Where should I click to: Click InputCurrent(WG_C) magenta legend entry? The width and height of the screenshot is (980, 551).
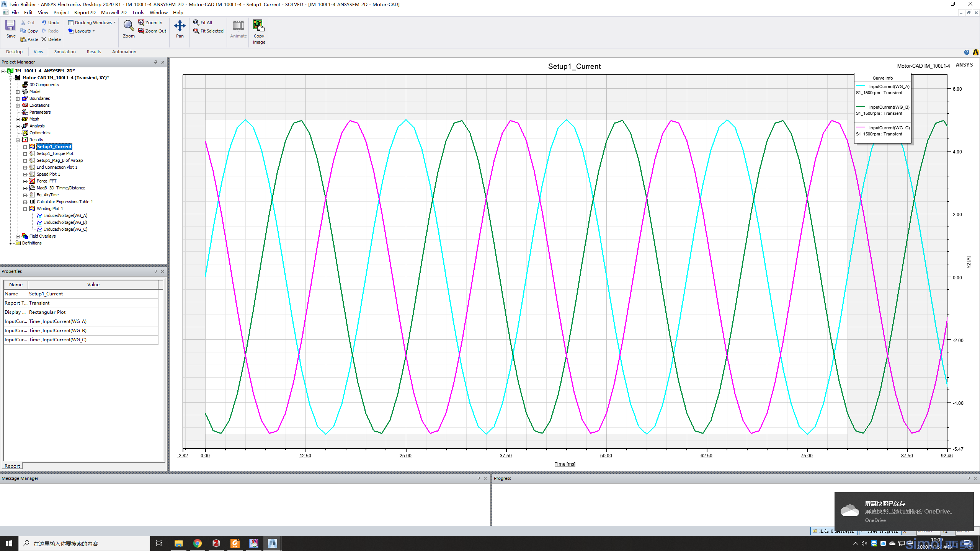pyautogui.click(x=883, y=131)
